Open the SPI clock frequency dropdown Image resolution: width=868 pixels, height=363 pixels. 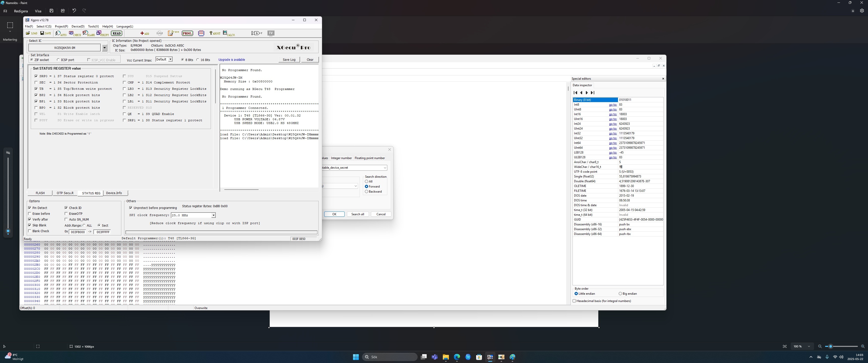[x=213, y=215]
